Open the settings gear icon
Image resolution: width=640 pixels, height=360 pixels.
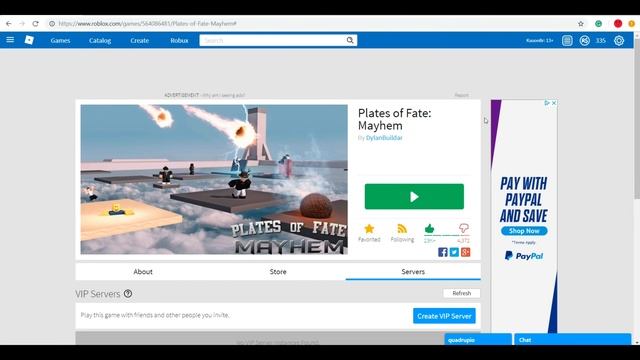tap(619, 40)
